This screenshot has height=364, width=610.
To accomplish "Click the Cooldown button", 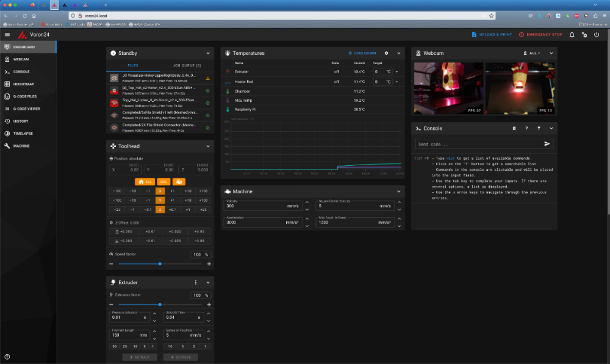I will coord(362,53).
